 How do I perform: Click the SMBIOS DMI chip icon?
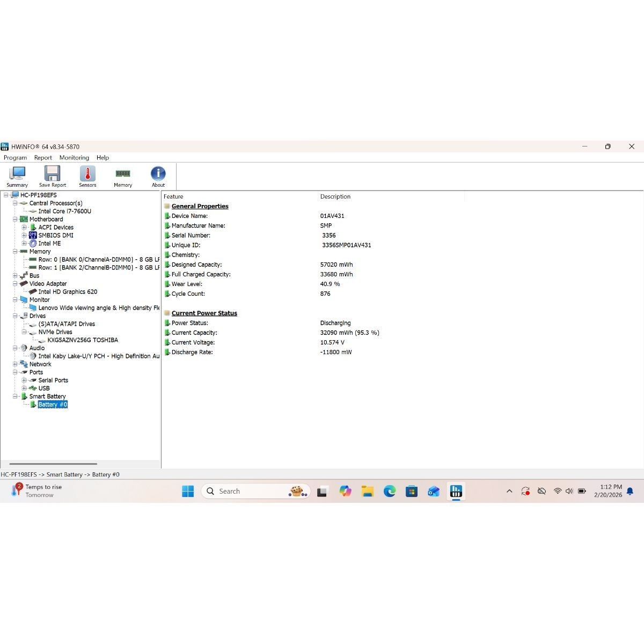[x=33, y=235]
